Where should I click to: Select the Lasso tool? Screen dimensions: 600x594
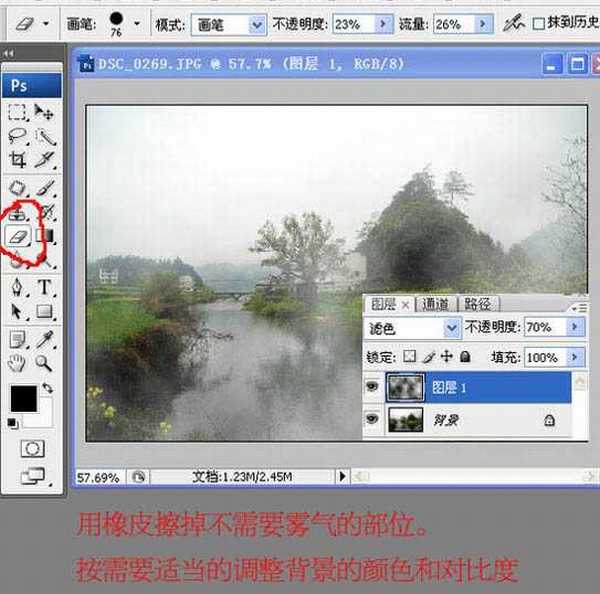pyautogui.click(x=17, y=136)
